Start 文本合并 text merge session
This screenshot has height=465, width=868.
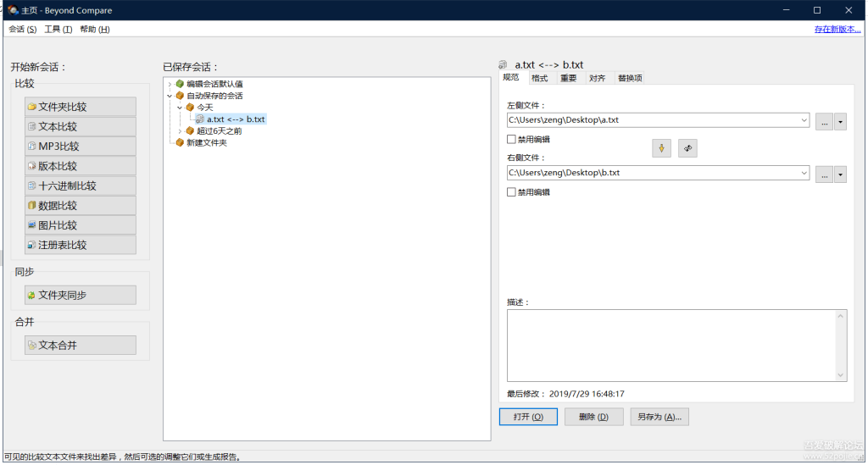tap(81, 346)
